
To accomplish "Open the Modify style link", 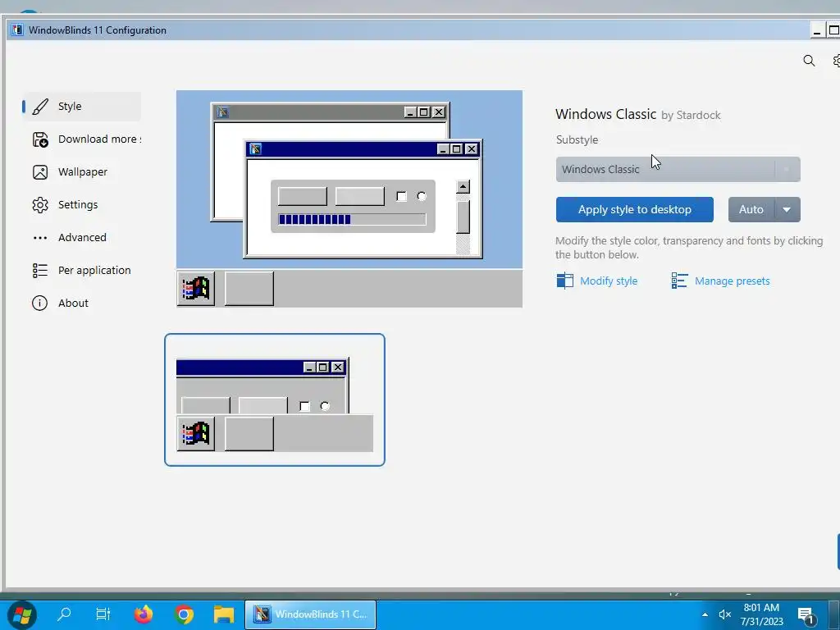I will coord(609,281).
